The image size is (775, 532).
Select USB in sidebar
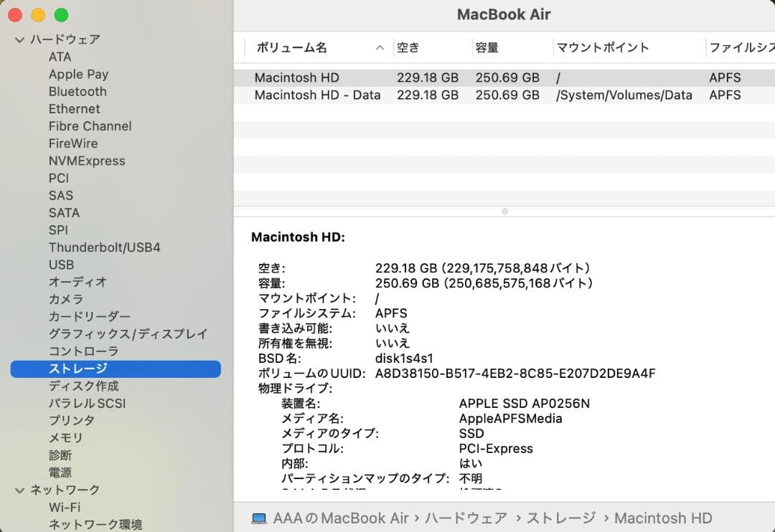pos(61,265)
